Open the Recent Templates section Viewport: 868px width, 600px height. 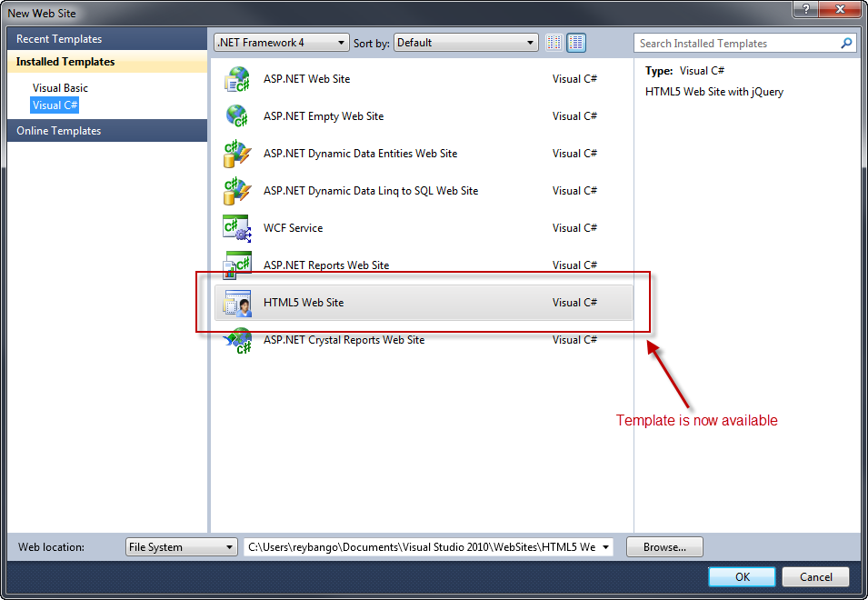pos(107,39)
